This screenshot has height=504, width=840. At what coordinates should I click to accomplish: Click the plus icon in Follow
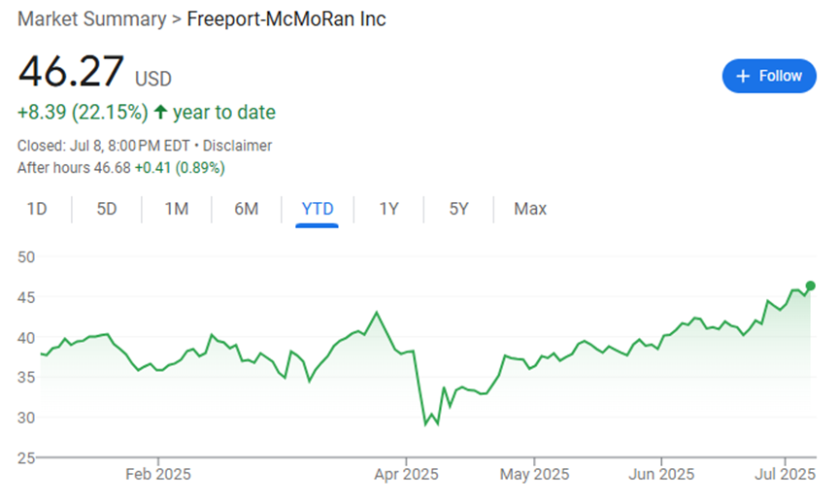(x=744, y=76)
